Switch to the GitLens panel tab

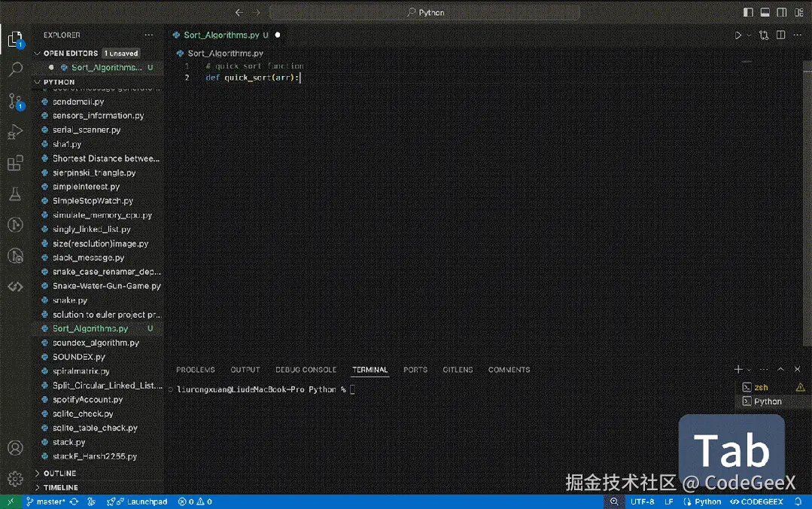click(x=458, y=370)
